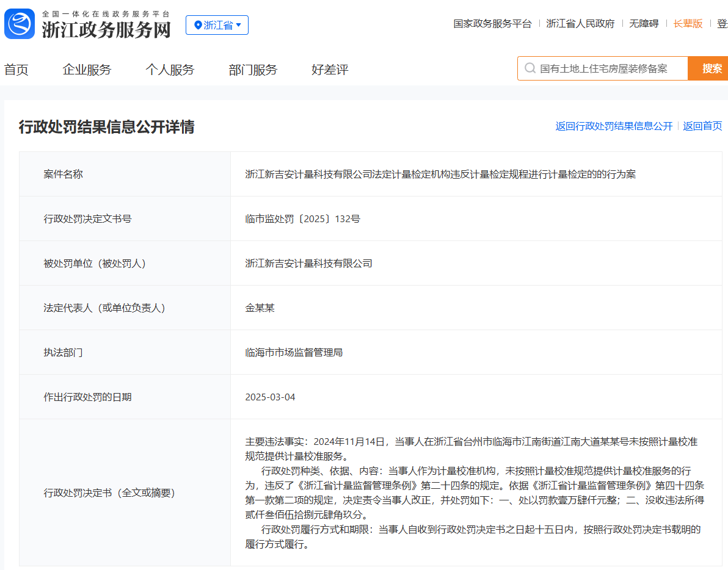Open the 国家政务服务平台 link

coord(492,24)
